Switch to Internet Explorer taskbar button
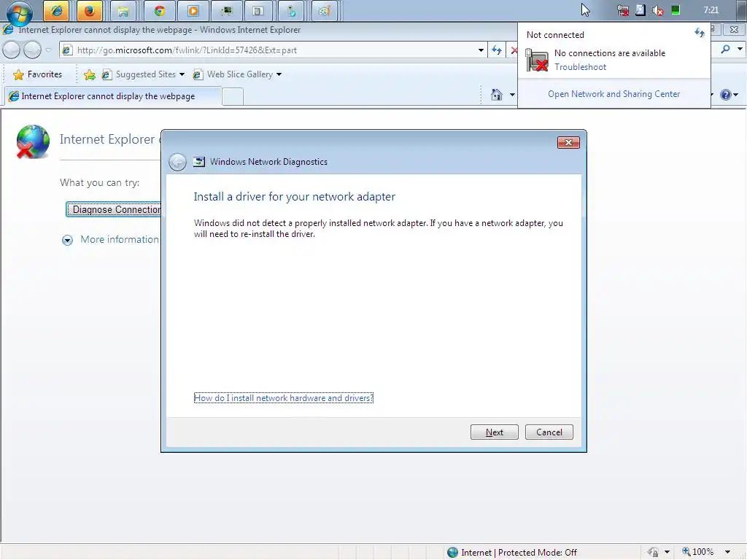Image resolution: width=747 pixels, height=560 pixels. point(56,11)
